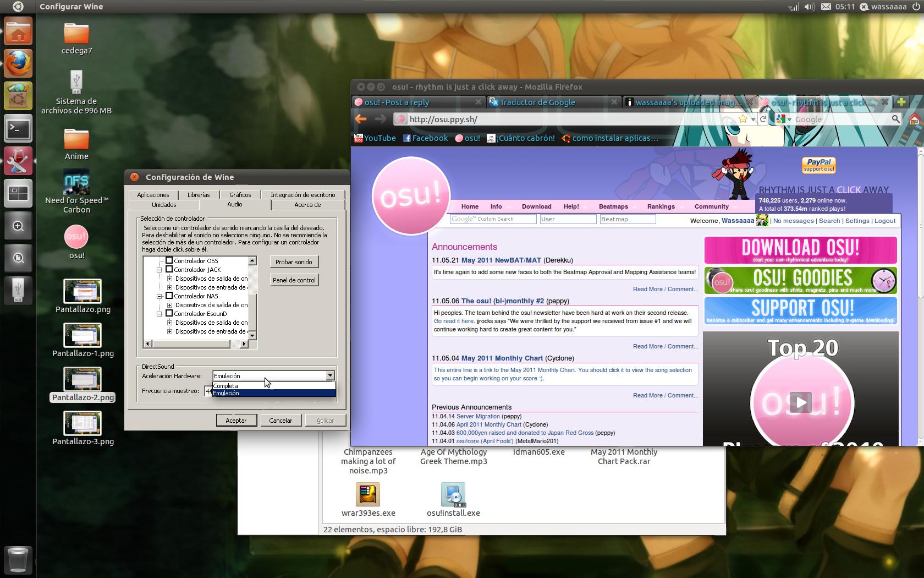Collapse the Controlador JACK tree node

pos(159,270)
